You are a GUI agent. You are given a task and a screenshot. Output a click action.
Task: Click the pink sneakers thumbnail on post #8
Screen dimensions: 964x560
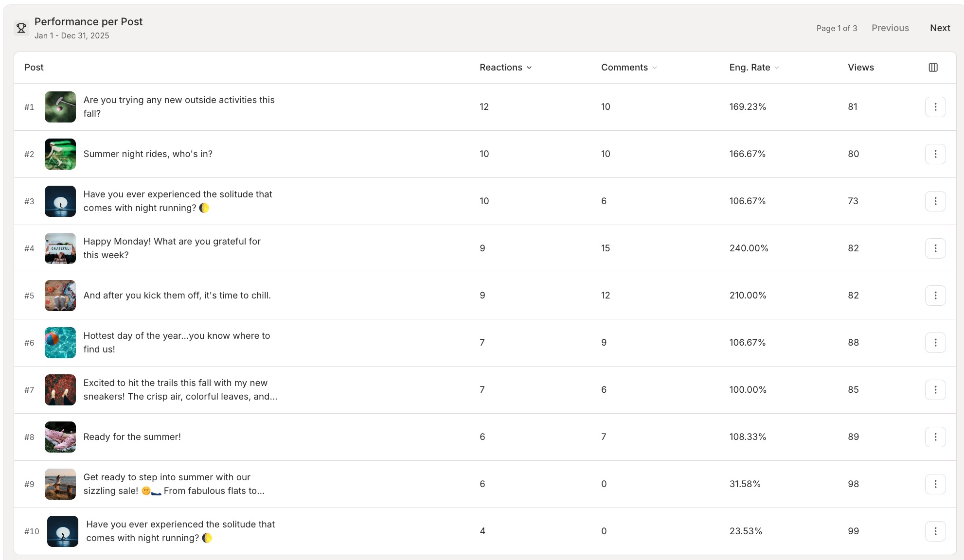pos(60,437)
